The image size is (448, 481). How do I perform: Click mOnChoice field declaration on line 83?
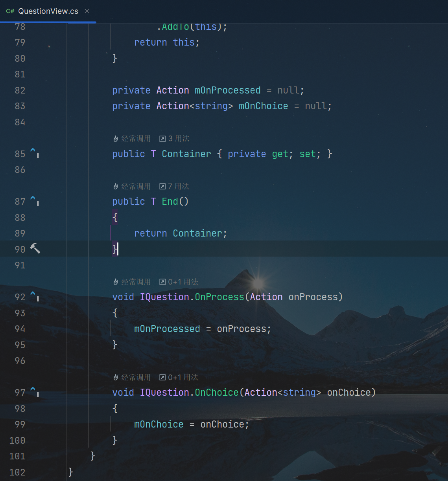pos(264,106)
